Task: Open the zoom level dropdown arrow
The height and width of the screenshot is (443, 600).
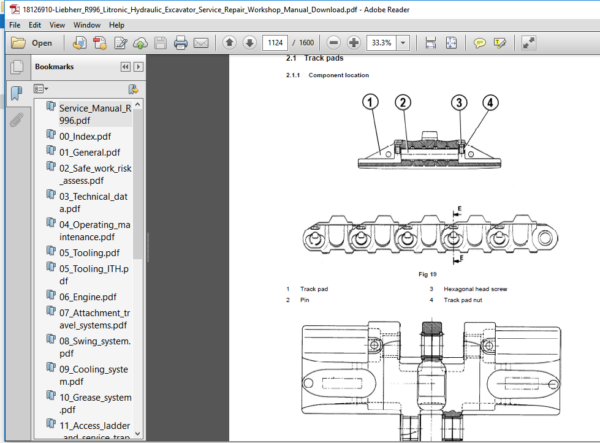Action: [x=403, y=42]
